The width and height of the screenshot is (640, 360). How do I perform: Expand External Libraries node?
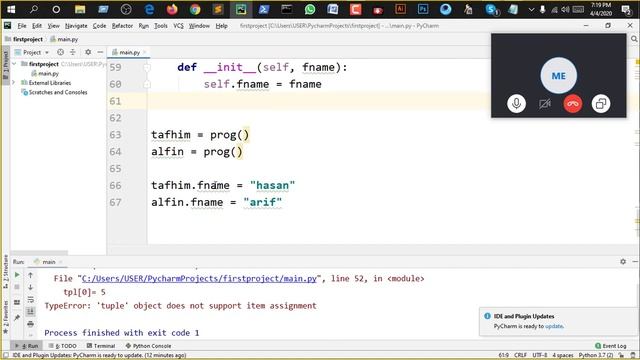[x=14, y=82]
